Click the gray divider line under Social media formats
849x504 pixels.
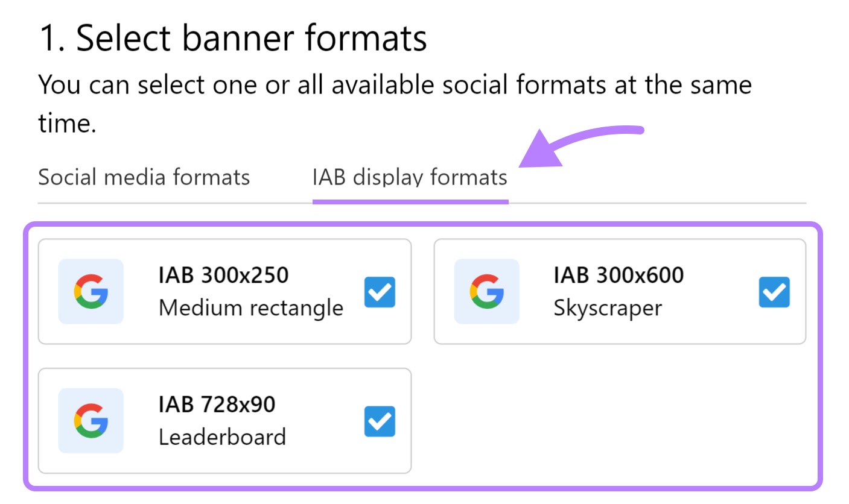[175, 203]
